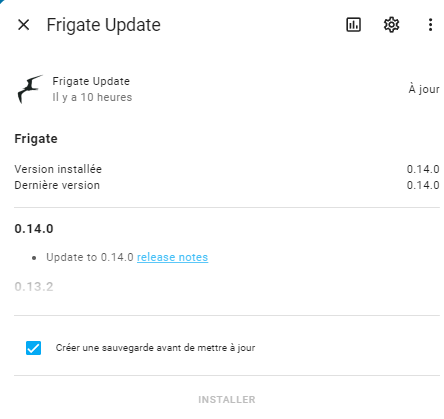Click the 'À jour' status text
Viewport: 444px width, 419px height.
[424, 89]
